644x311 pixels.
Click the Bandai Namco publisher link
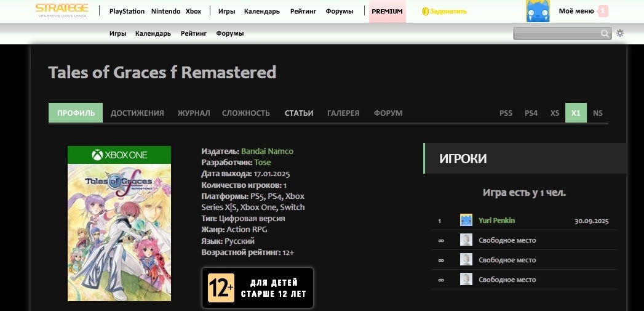point(267,151)
